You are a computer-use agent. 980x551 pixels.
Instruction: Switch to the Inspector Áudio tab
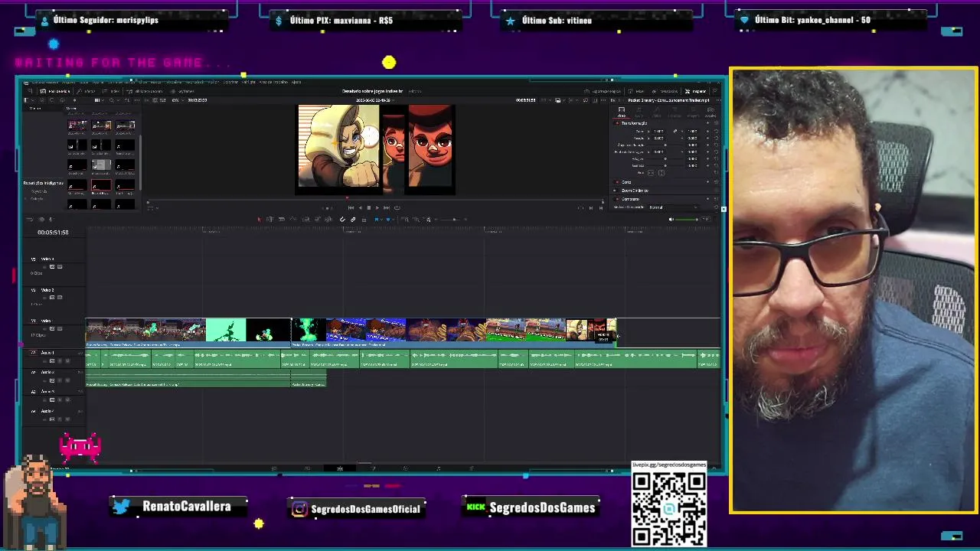639,112
